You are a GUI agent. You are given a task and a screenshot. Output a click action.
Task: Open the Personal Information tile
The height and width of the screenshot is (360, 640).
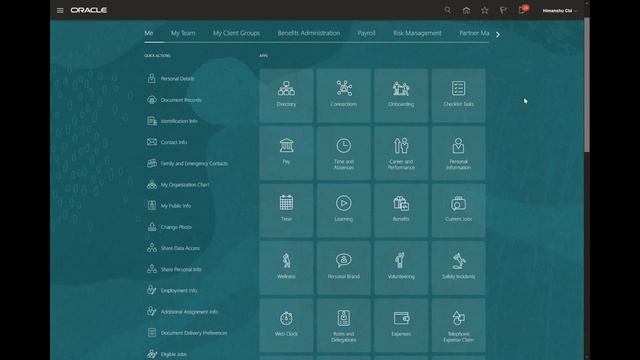click(458, 153)
